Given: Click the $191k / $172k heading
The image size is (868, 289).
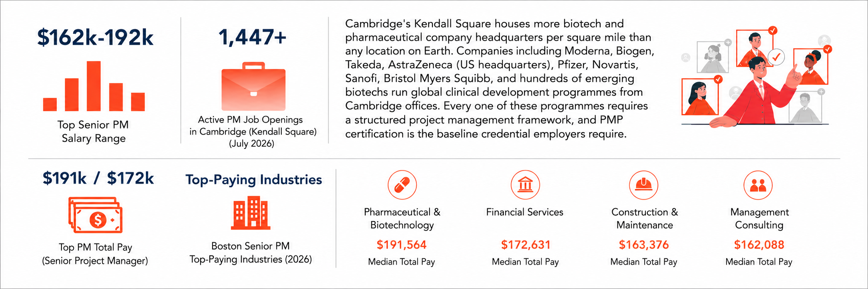Looking at the screenshot, I should (98, 178).
